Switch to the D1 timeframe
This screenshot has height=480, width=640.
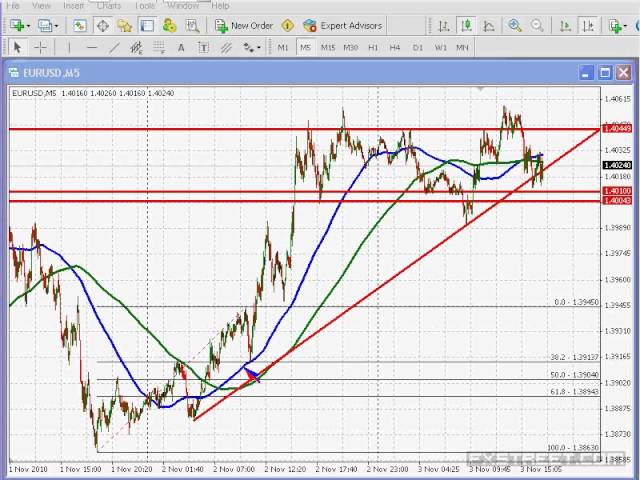(417, 48)
